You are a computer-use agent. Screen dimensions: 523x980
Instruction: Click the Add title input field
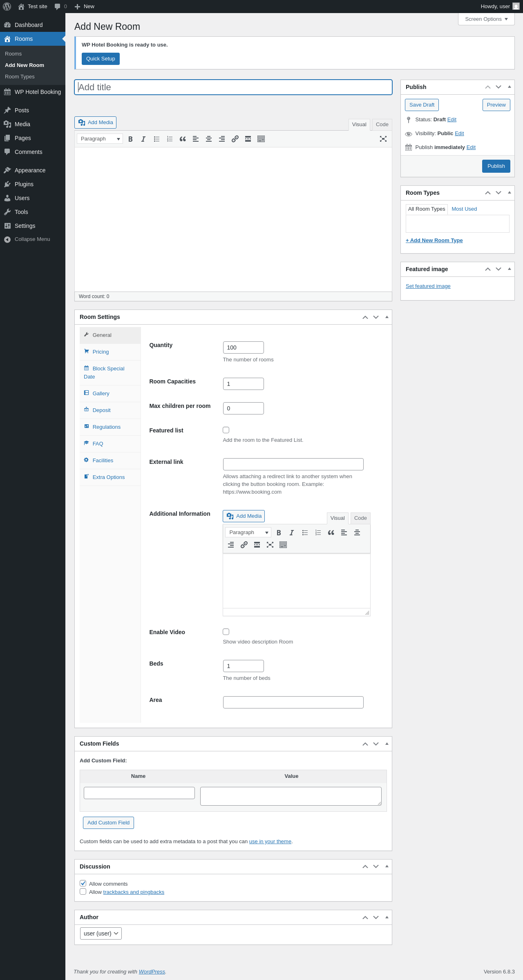pyautogui.click(x=233, y=87)
